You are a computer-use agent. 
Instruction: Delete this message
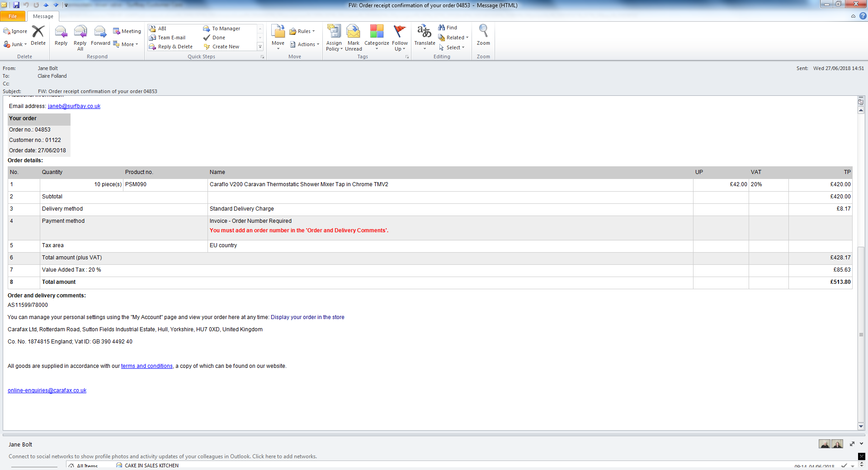pos(38,36)
